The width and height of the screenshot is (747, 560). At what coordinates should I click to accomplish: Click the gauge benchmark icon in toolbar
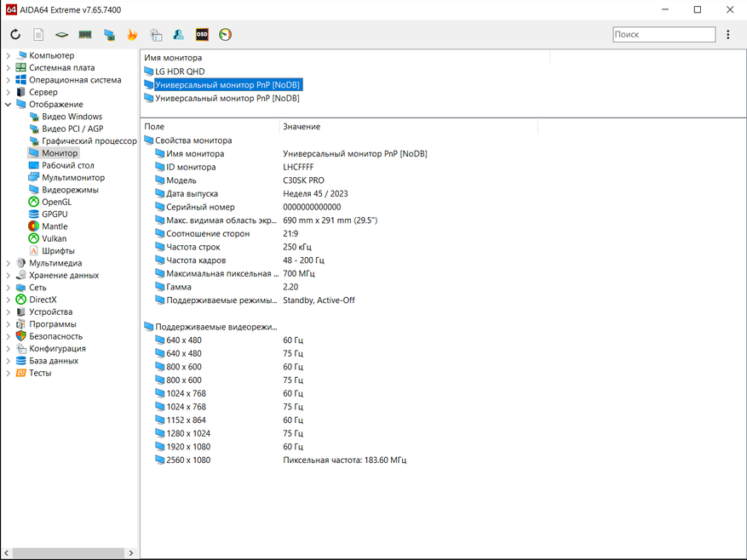click(x=225, y=35)
